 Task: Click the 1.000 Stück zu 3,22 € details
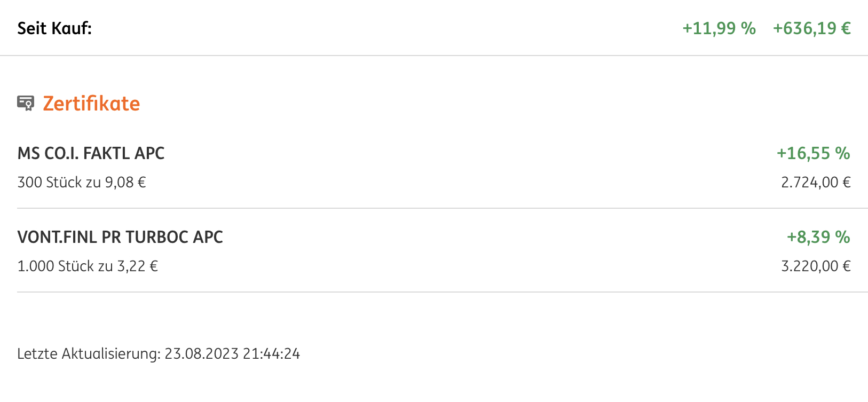click(x=88, y=266)
